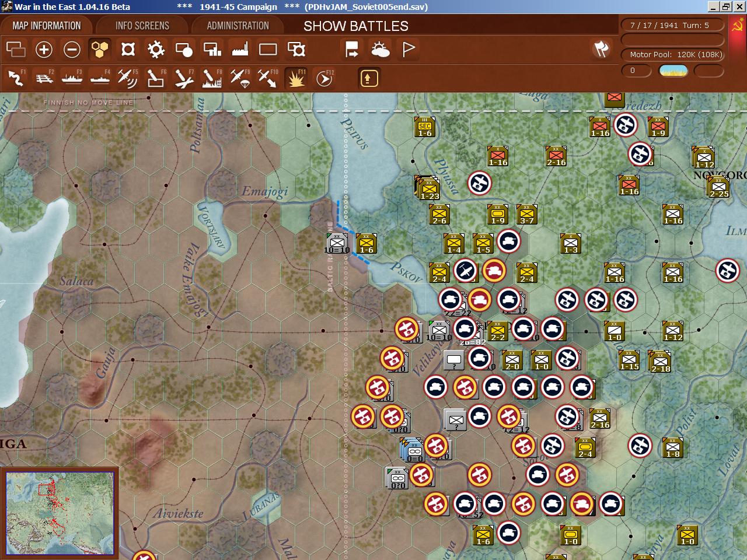This screenshot has height=560, width=747.
Task: Toggle the hex grid display icon
Action: [x=100, y=50]
